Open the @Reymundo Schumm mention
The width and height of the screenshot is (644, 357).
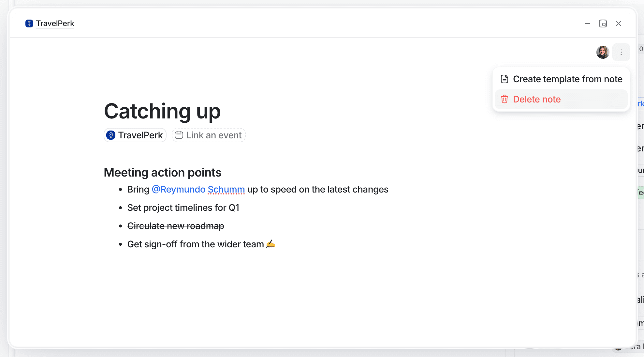click(x=198, y=190)
